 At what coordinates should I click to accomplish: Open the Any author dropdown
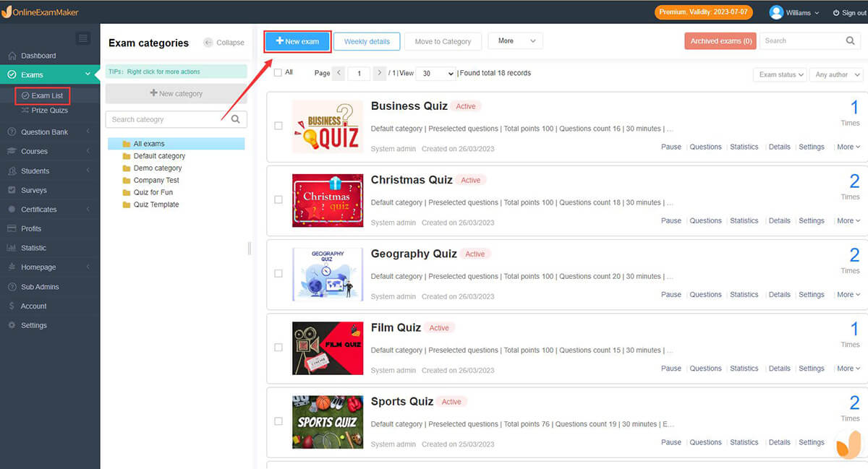(837, 74)
